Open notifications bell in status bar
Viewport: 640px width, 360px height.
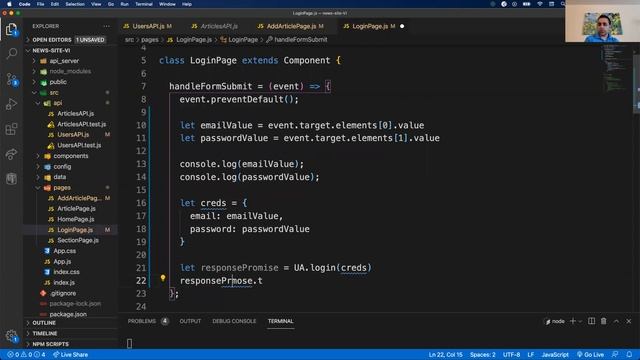pyautogui.click(x=629, y=355)
